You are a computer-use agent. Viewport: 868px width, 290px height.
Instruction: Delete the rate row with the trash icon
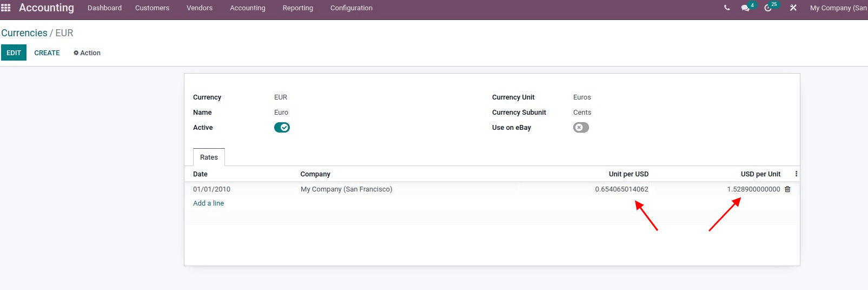pos(787,189)
